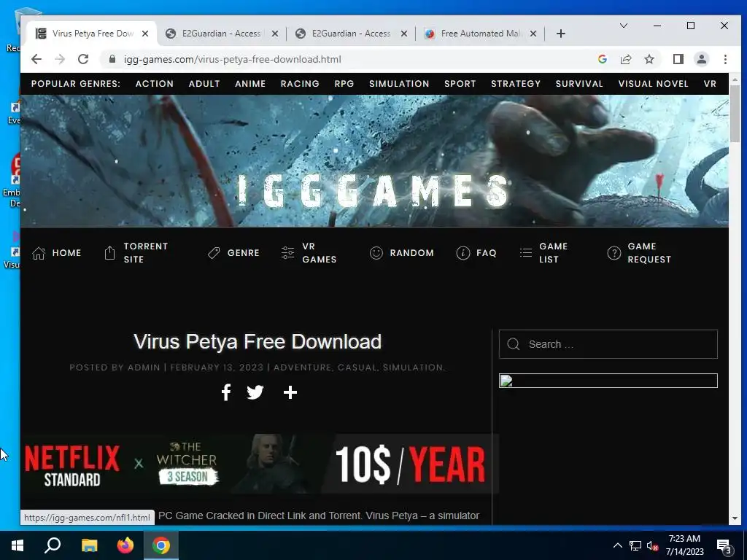Open the RPG genre

(x=344, y=84)
